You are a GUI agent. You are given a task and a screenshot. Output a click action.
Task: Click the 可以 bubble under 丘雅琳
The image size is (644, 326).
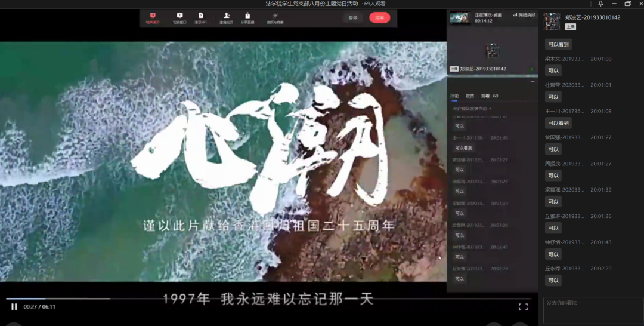click(553, 228)
